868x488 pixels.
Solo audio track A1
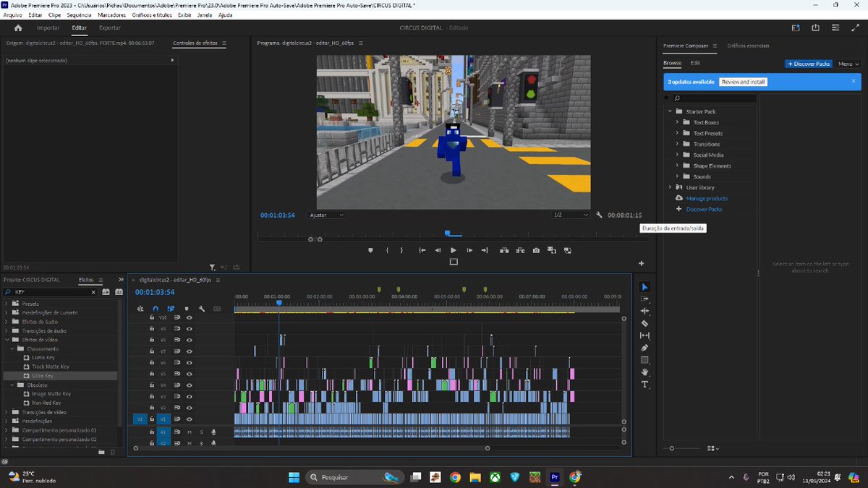(201, 432)
